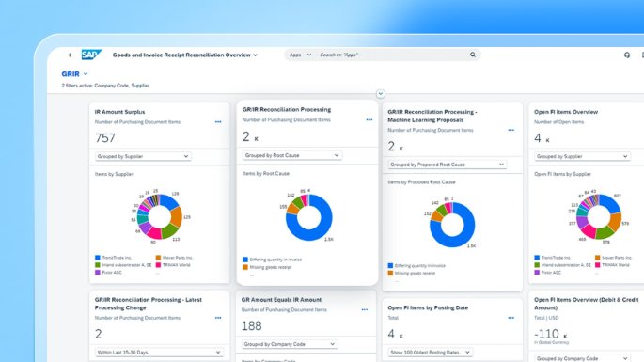
Task: Open IR Amount Surplus card options menu
Action: coord(218,122)
